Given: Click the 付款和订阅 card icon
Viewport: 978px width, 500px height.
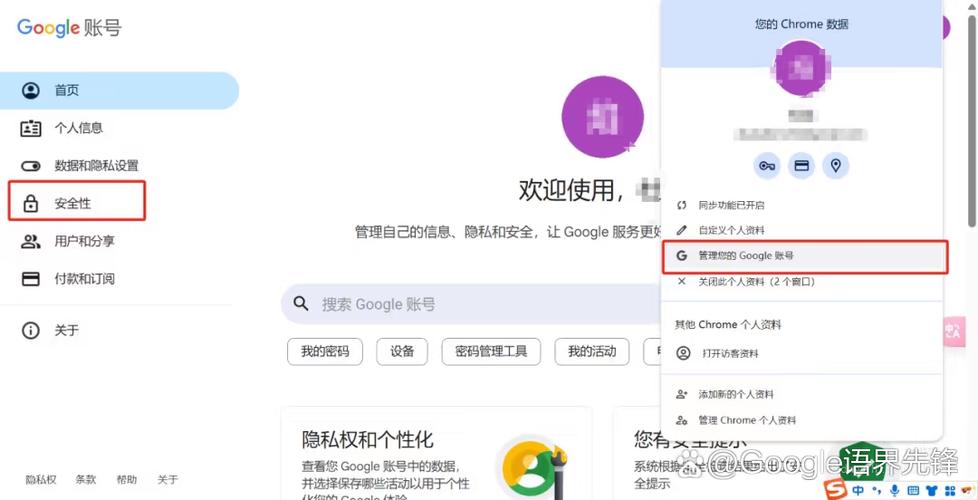Looking at the screenshot, I should tap(31, 279).
